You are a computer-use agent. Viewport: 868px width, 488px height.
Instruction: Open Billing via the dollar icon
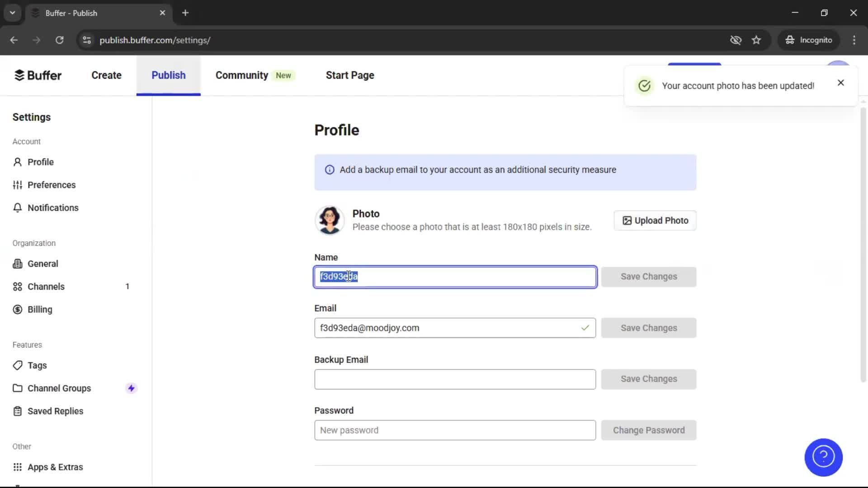click(17, 310)
